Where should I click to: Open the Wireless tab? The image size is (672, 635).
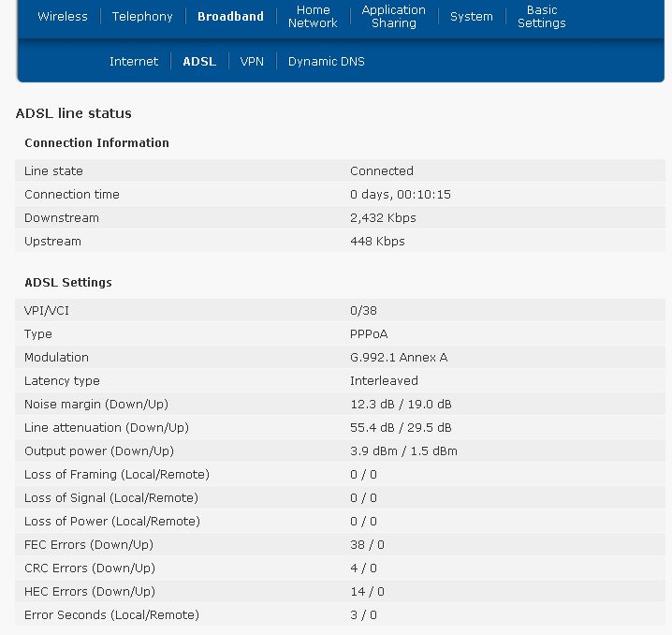point(63,17)
